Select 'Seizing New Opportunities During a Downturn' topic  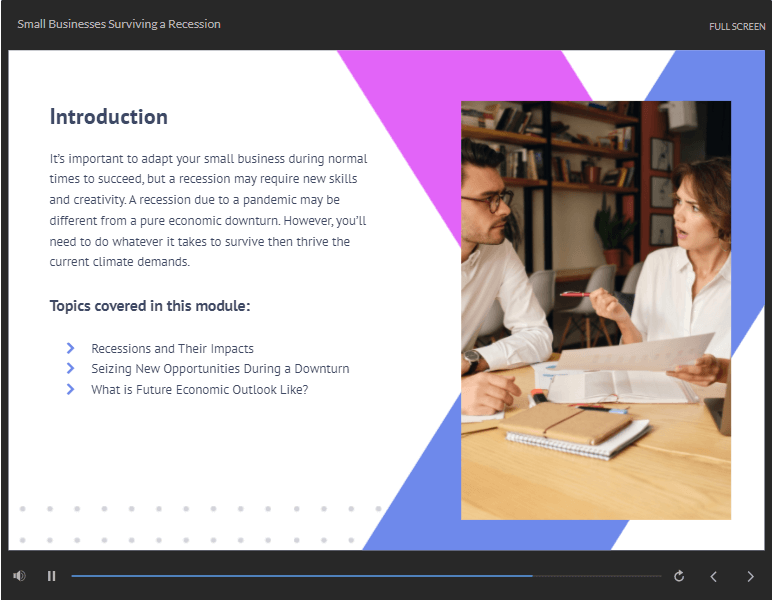pos(220,369)
